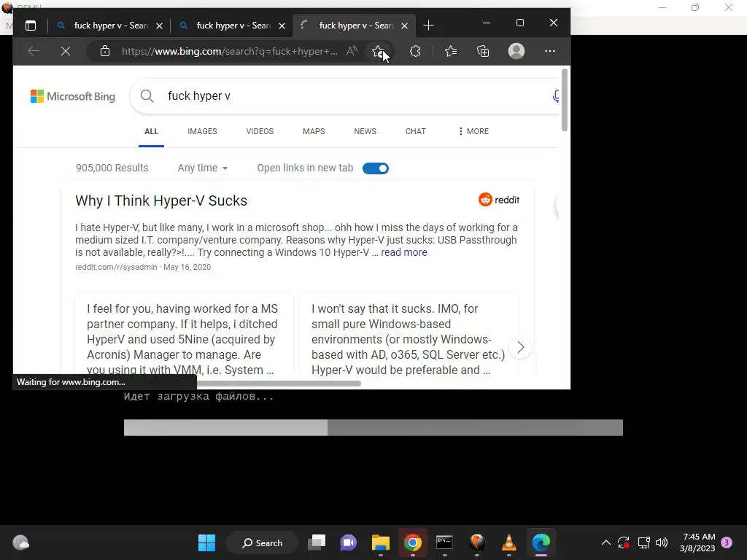Stop loading the page with X button

66,51
